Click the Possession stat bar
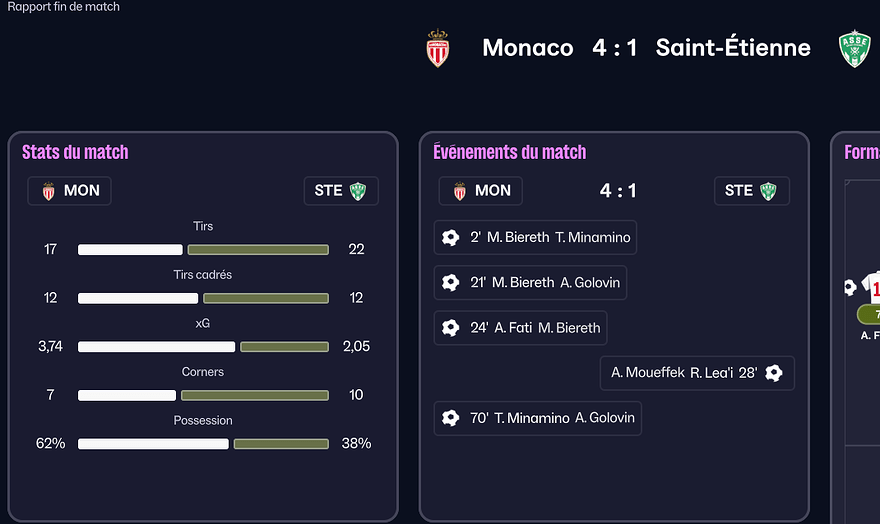This screenshot has width=880, height=524. (x=203, y=443)
